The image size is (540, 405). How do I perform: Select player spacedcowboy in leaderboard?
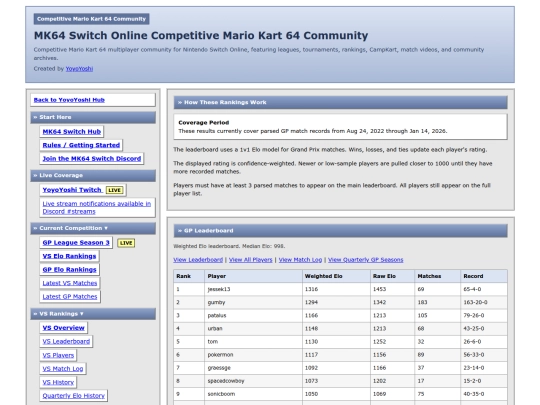tap(226, 381)
